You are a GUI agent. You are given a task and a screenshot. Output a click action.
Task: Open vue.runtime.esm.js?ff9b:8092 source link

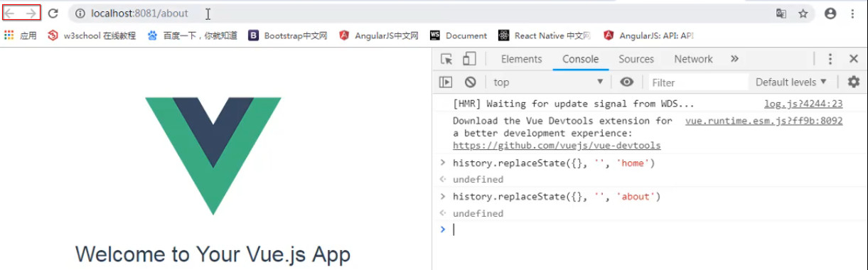click(764, 121)
